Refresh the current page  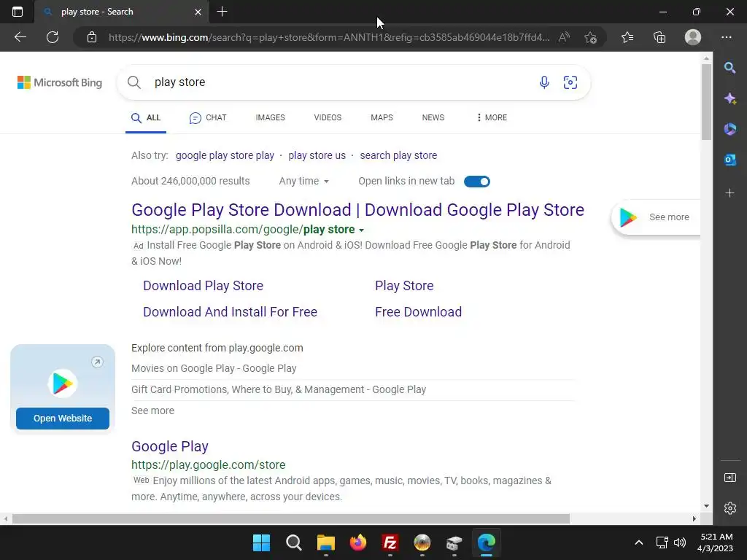[53, 37]
